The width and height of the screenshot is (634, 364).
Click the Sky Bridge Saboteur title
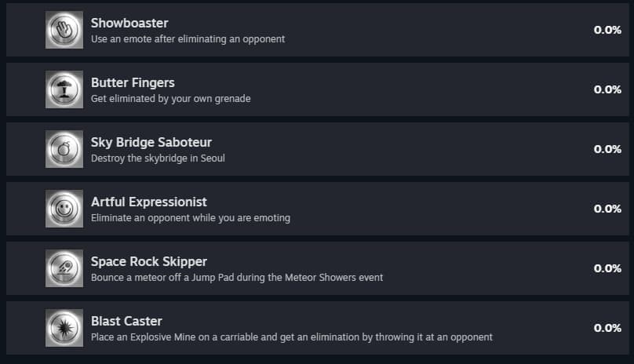click(151, 142)
